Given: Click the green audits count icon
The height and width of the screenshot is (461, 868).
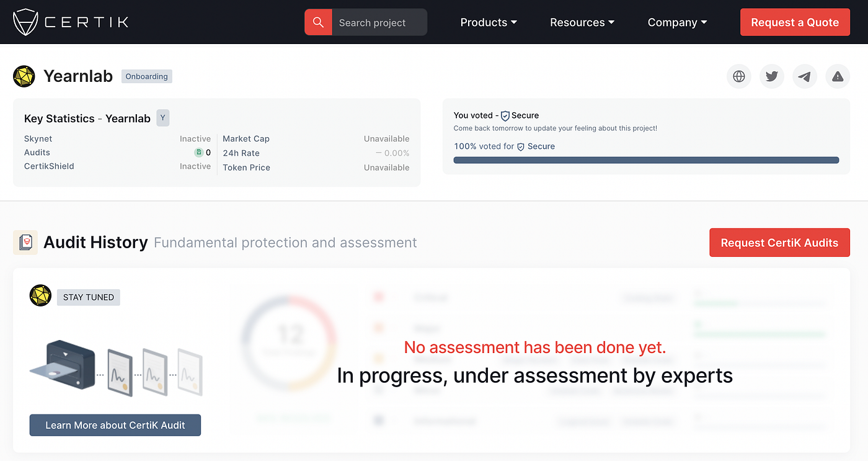Looking at the screenshot, I should [x=199, y=153].
